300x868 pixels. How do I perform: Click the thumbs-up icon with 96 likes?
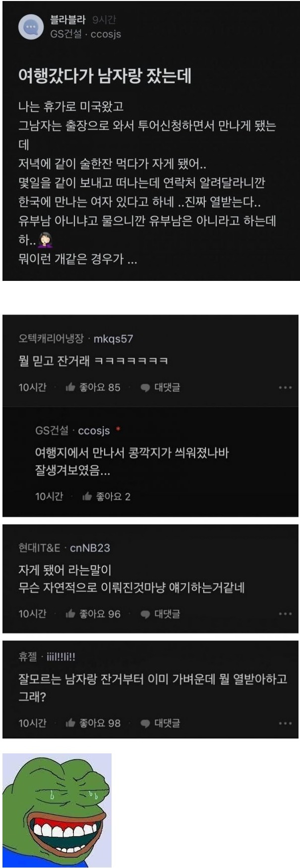70,614
